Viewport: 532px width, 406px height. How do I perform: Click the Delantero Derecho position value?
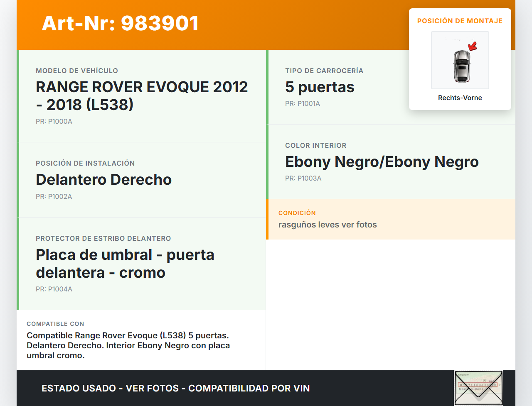(x=103, y=180)
